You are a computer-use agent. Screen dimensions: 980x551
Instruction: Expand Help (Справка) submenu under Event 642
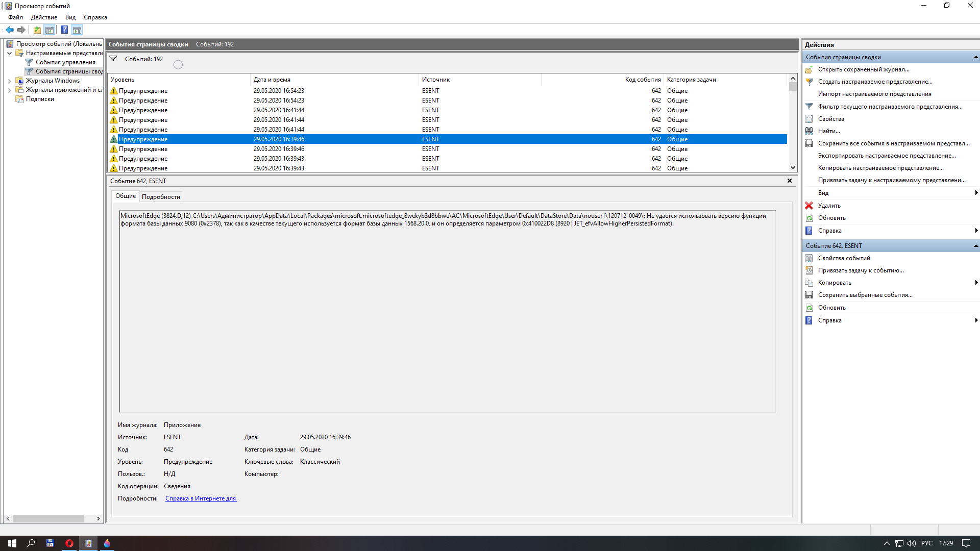976,320
